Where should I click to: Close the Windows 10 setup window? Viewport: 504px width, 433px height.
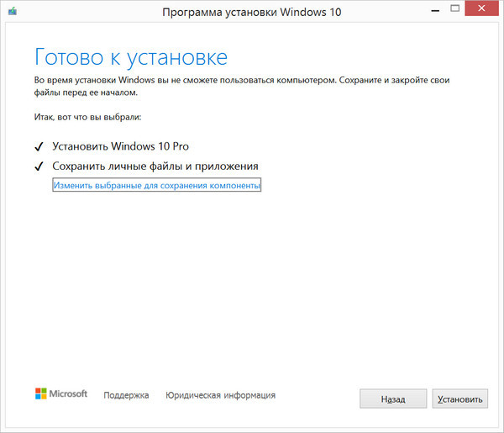[x=481, y=8]
